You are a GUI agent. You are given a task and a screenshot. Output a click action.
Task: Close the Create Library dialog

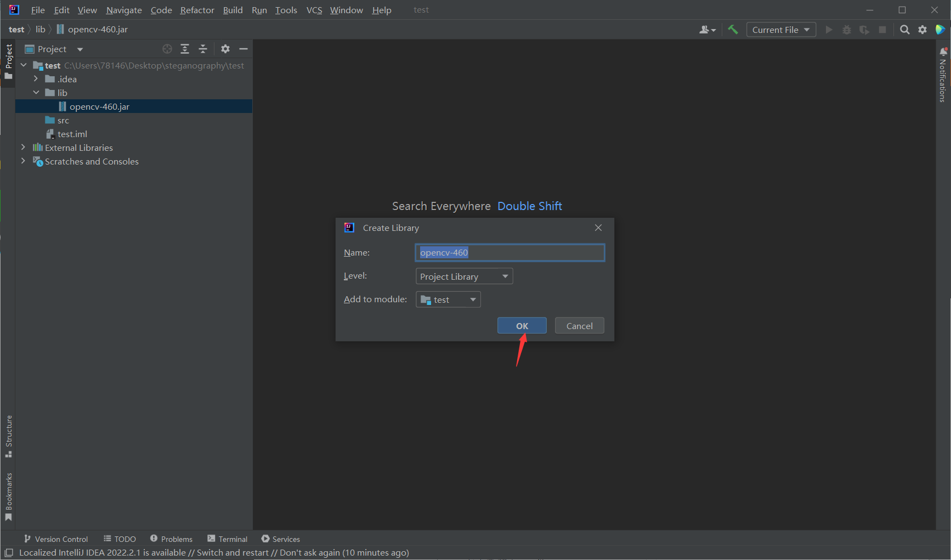coord(598,228)
